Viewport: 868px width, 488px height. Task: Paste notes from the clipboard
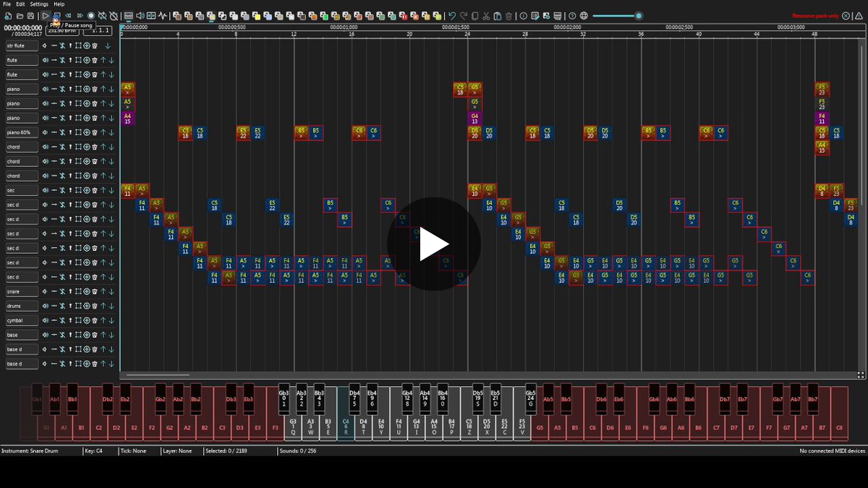(498, 15)
